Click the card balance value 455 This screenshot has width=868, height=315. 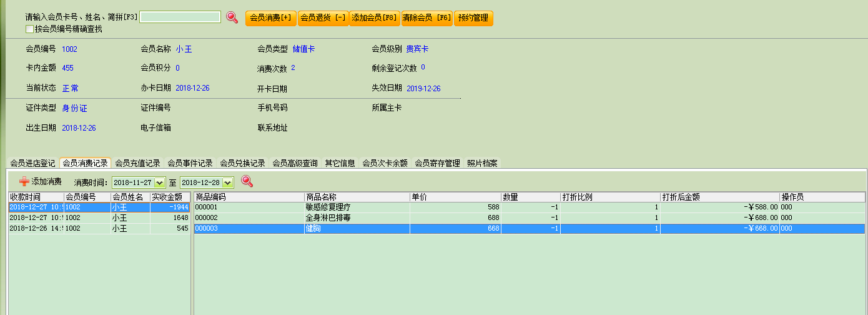(x=67, y=68)
